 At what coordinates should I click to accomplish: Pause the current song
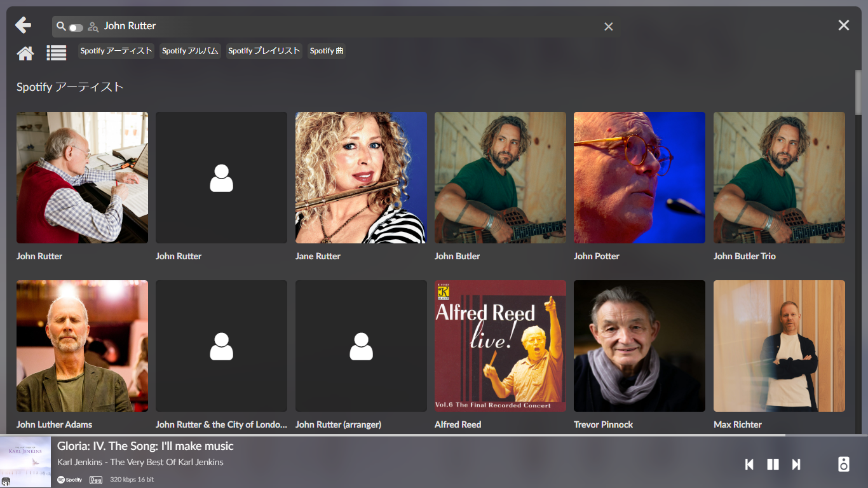pos(773,464)
